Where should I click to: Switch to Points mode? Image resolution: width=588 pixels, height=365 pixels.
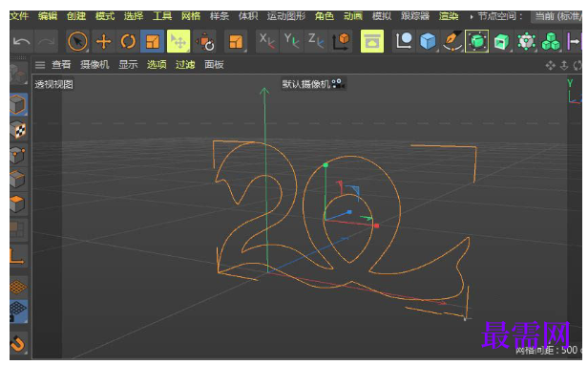tap(18, 155)
